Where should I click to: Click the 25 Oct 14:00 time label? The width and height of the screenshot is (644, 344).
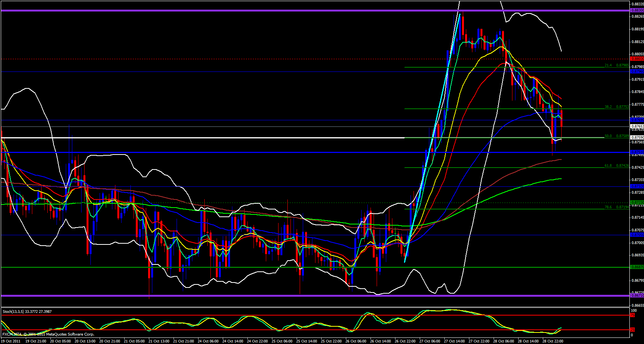point(307,341)
